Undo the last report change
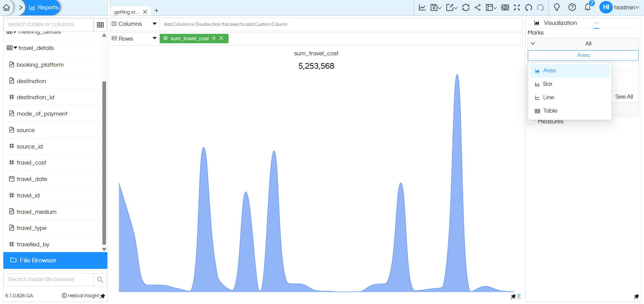The height and width of the screenshot is (304, 644). tap(528, 7)
